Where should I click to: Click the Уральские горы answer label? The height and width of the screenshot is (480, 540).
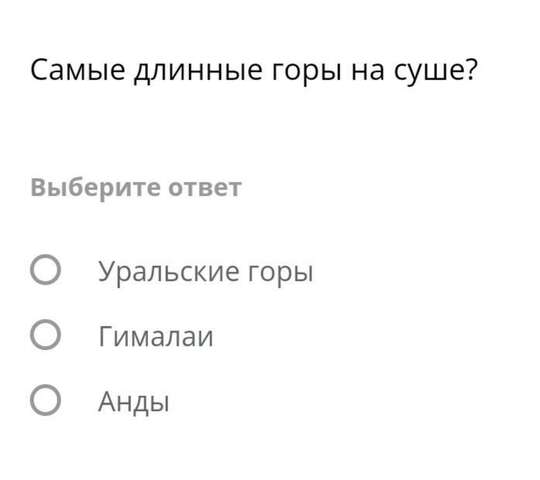tap(206, 272)
